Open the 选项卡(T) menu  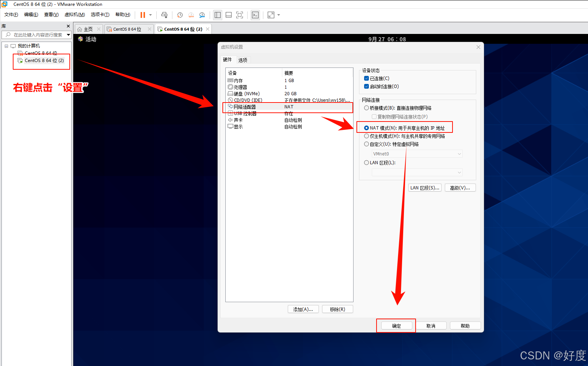click(100, 15)
